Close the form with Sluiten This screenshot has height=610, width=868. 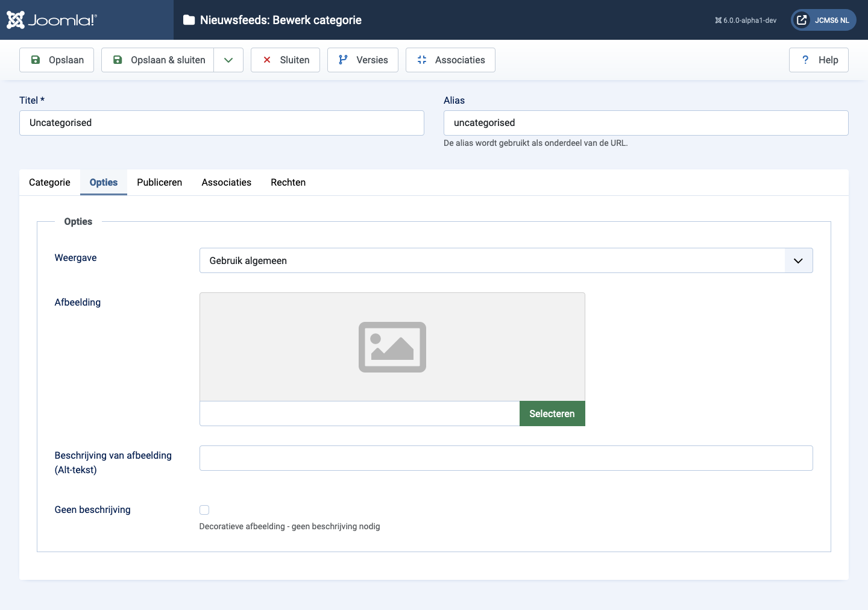click(x=285, y=60)
